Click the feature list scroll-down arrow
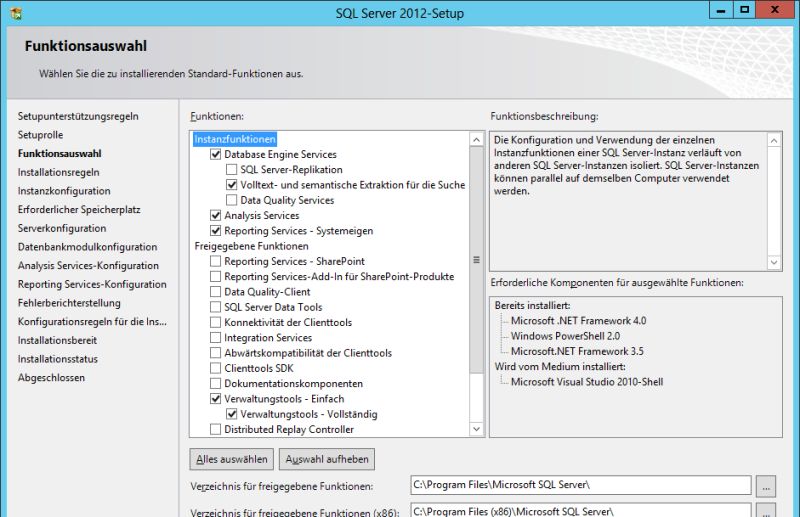Image resolution: width=800 pixels, height=517 pixels. [476, 429]
